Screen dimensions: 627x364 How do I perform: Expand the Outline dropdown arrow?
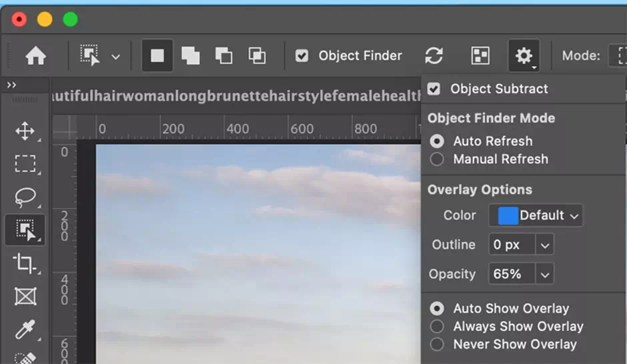545,245
